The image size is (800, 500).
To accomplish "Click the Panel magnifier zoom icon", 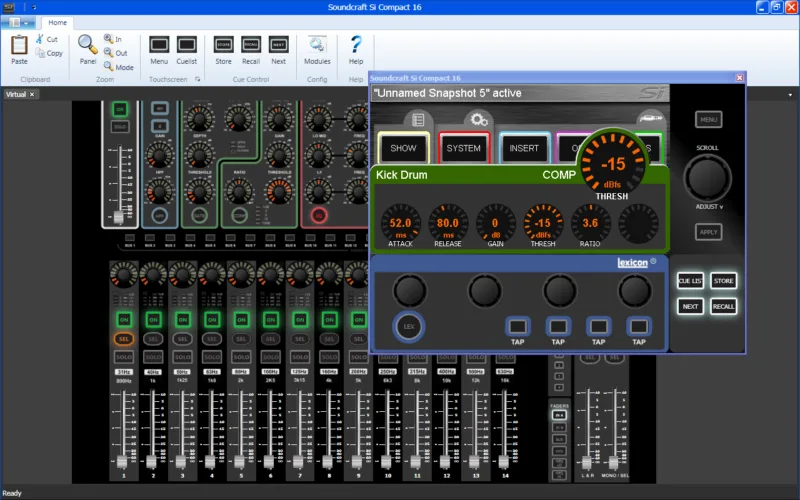I will point(88,44).
